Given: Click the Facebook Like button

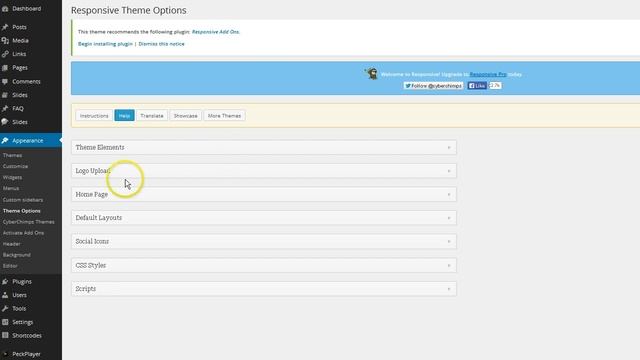Looking at the screenshot, I should coord(477,86).
